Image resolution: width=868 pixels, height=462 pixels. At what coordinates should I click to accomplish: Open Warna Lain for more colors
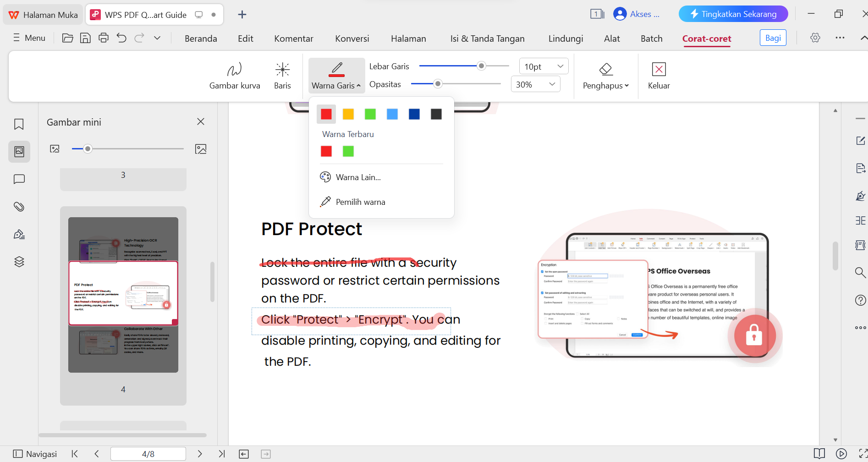[x=359, y=177]
